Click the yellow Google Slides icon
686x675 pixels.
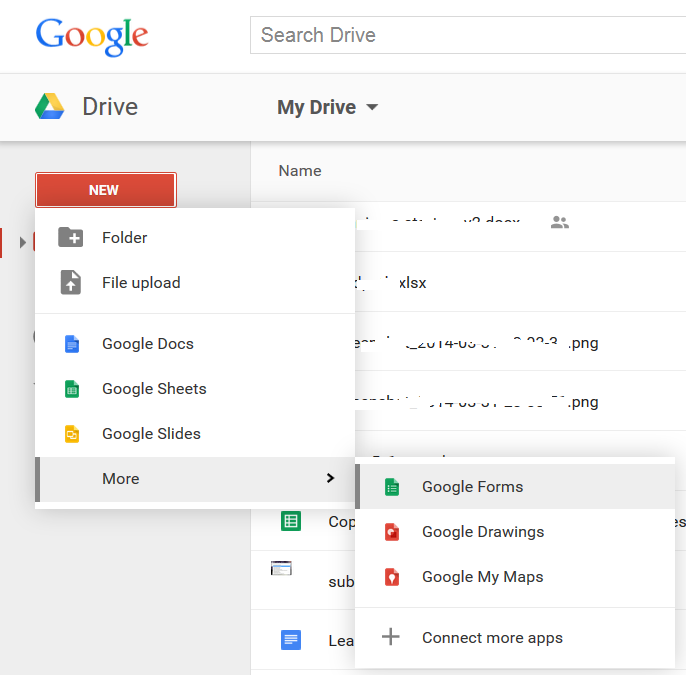72,434
